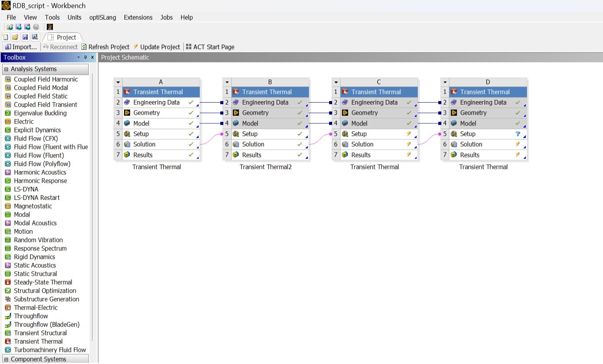Collapse the Analysis Systems section

[x=6, y=69]
